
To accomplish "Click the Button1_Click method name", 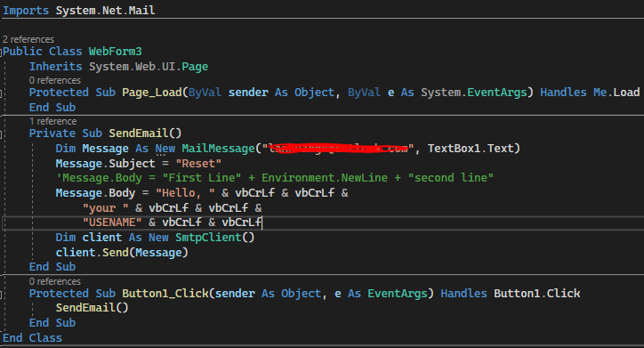I will [x=165, y=294].
